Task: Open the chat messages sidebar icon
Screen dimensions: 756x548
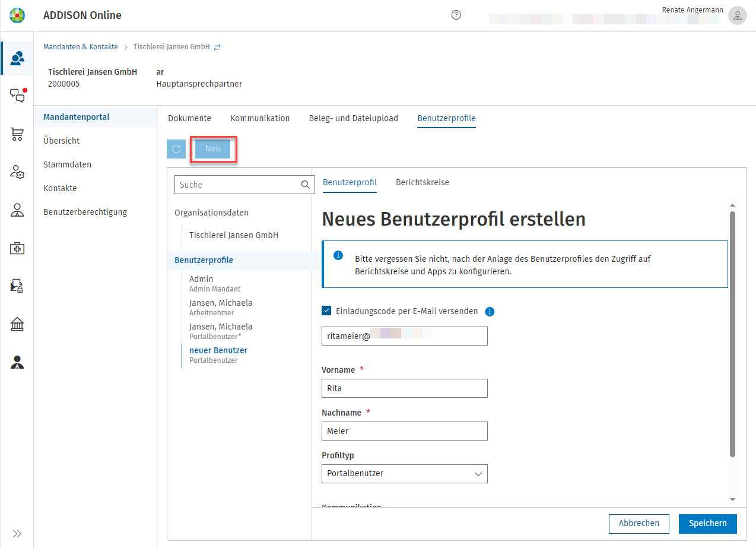Action: (17, 96)
